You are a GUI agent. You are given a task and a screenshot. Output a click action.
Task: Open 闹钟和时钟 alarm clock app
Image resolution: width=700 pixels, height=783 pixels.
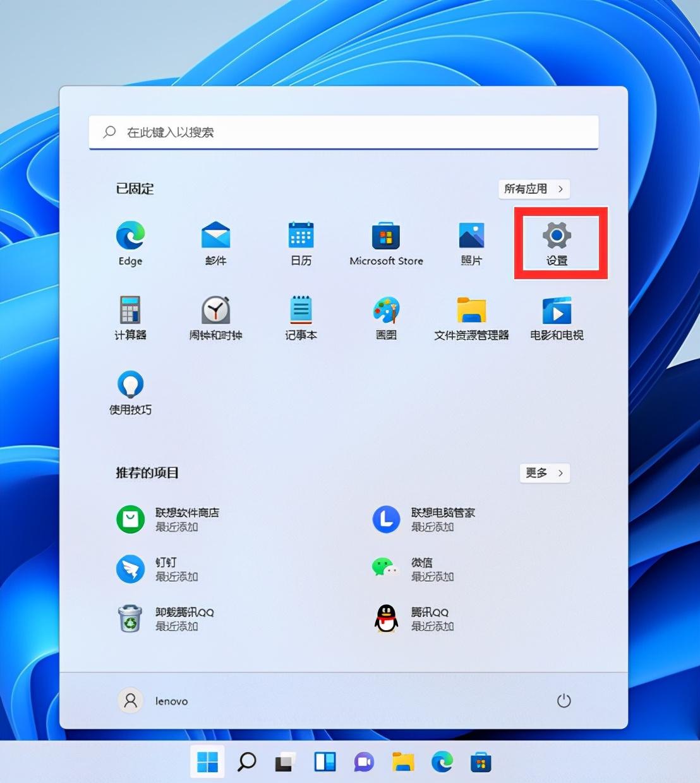click(215, 318)
